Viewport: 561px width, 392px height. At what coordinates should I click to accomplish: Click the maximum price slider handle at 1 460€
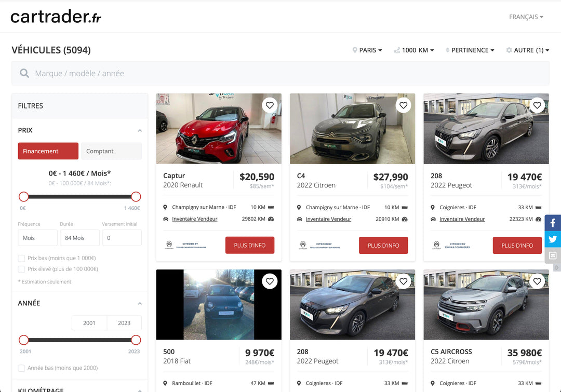(136, 196)
